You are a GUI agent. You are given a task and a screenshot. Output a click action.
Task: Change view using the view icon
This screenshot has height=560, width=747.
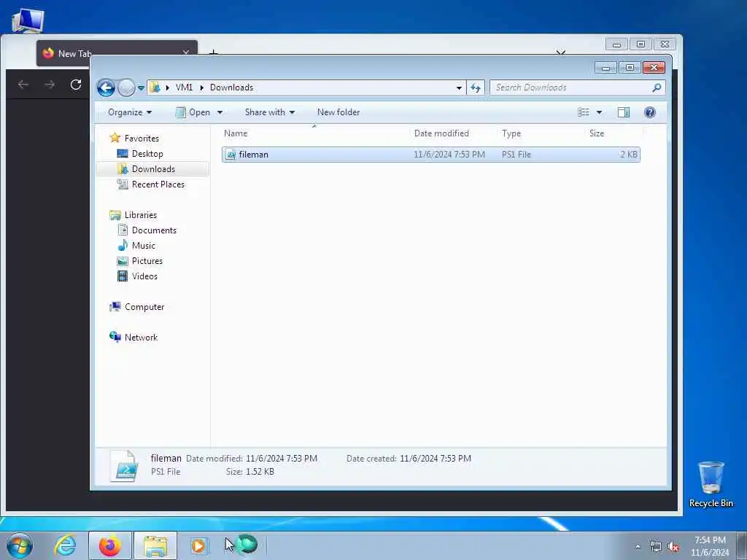[x=583, y=112]
